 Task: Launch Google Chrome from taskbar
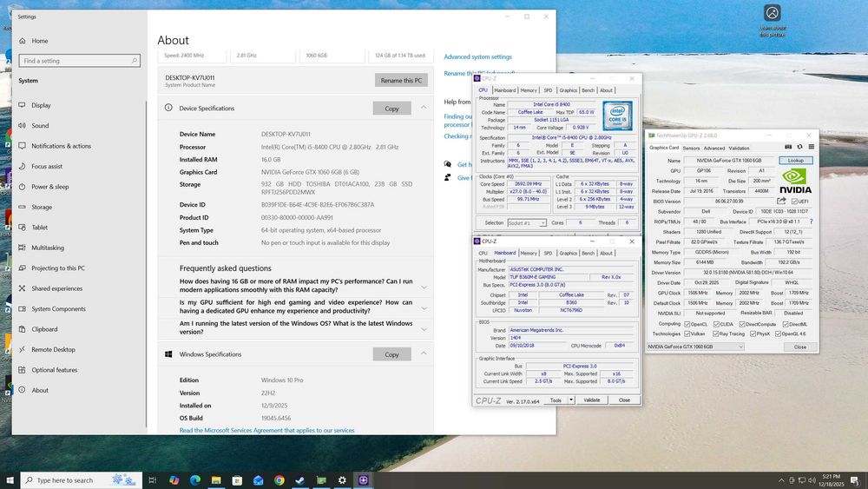pyautogui.click(x=279, y=480)
